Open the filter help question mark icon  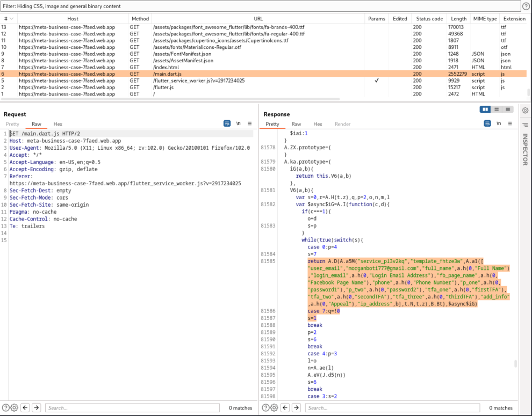[x=526, y=6]
